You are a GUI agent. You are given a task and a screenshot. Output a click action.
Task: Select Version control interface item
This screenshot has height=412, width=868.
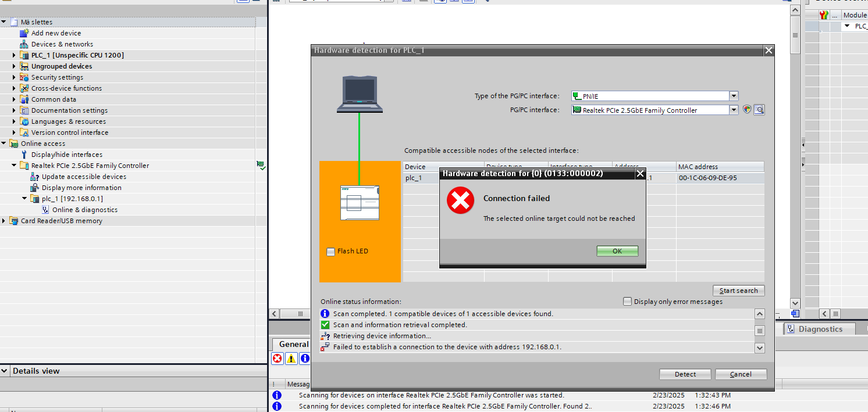point(70,132)
